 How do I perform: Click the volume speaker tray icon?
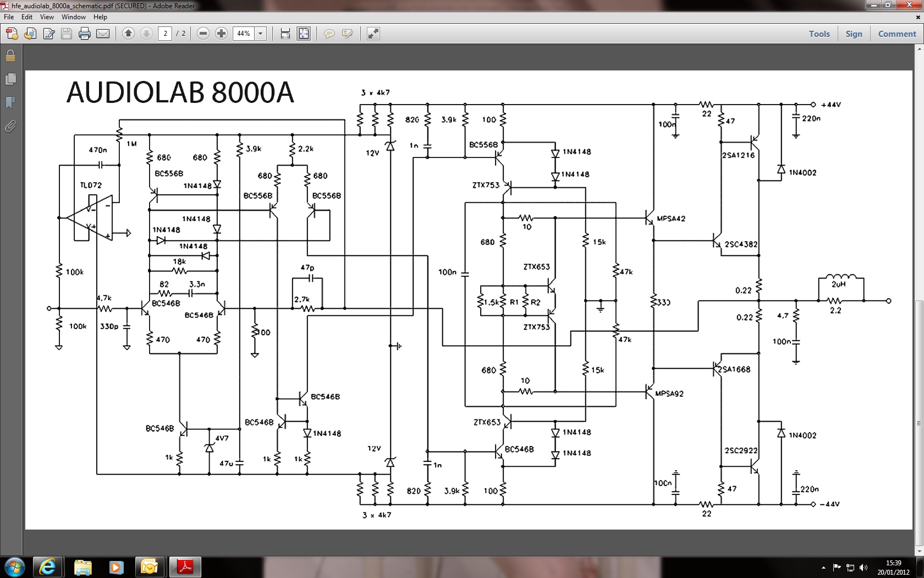pos(864,568)
